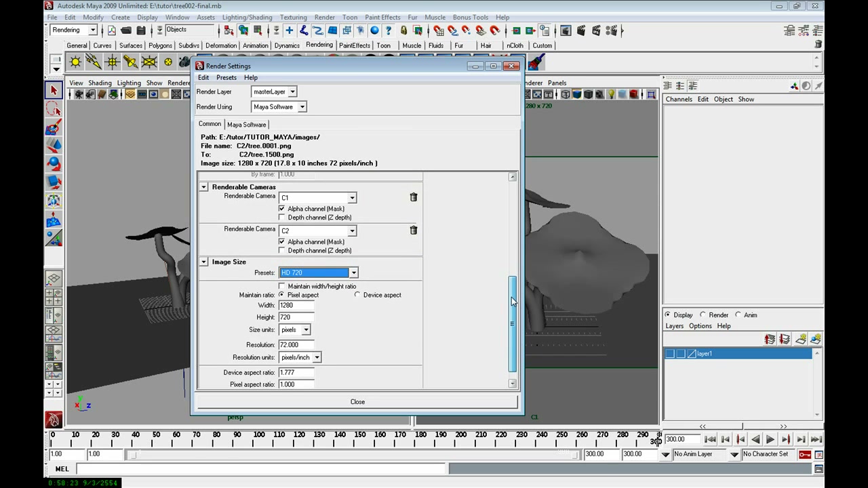Open the Render View window icon
Image resolution: width=868 pixels, height=488 pixels.
(566, 30)
